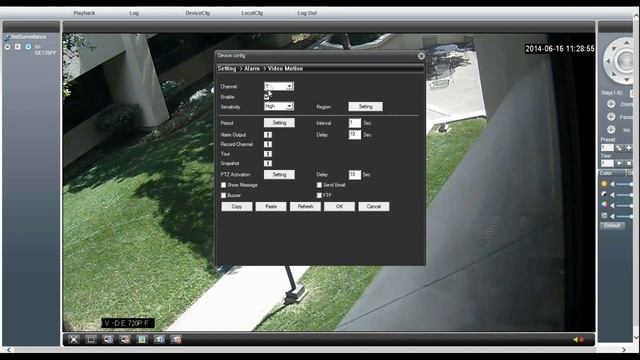Click the saturation color wheel icon

[x=604, y=205]
